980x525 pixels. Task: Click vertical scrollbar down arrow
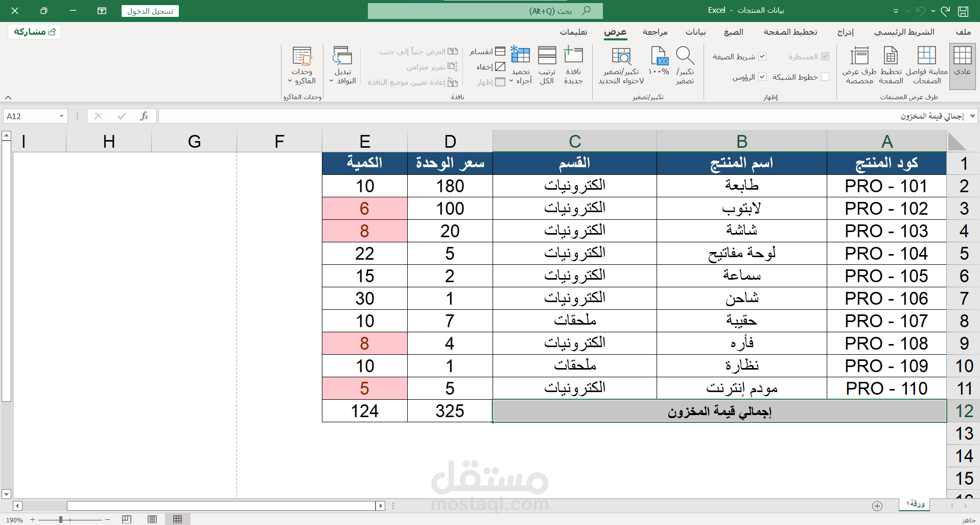pos(7,494)
